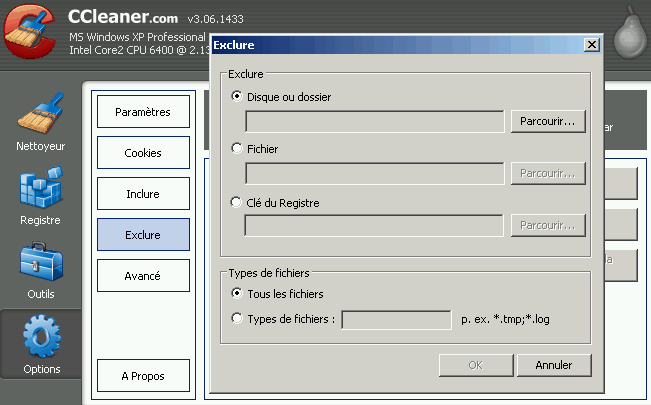Click the CCleaner.com title text
Image resolution: width=651 pixels, height=405 pixels.
[123, 17]
